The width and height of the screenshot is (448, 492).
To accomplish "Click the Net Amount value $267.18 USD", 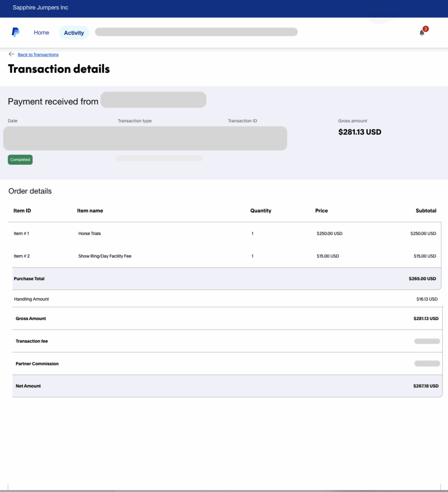I will [425, 386].
